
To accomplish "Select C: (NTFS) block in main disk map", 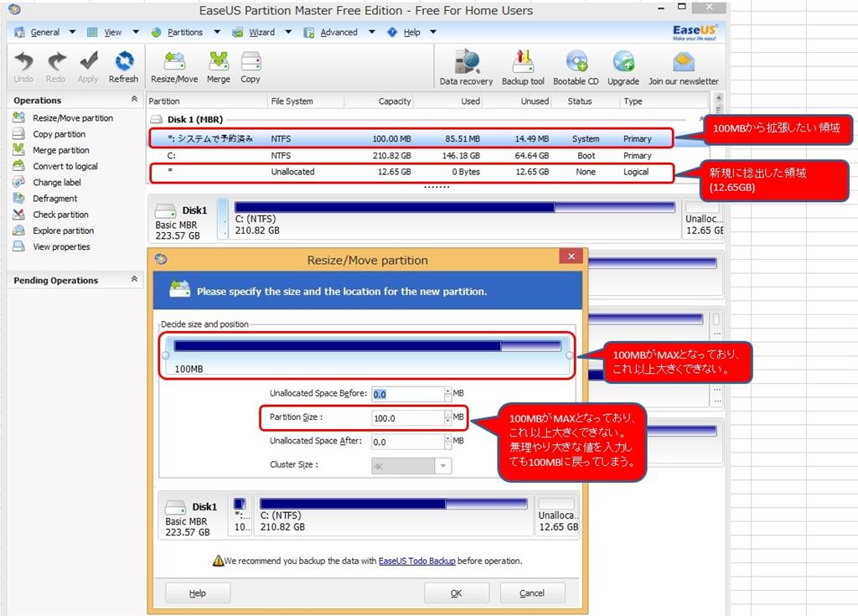I will pos(454,219).
